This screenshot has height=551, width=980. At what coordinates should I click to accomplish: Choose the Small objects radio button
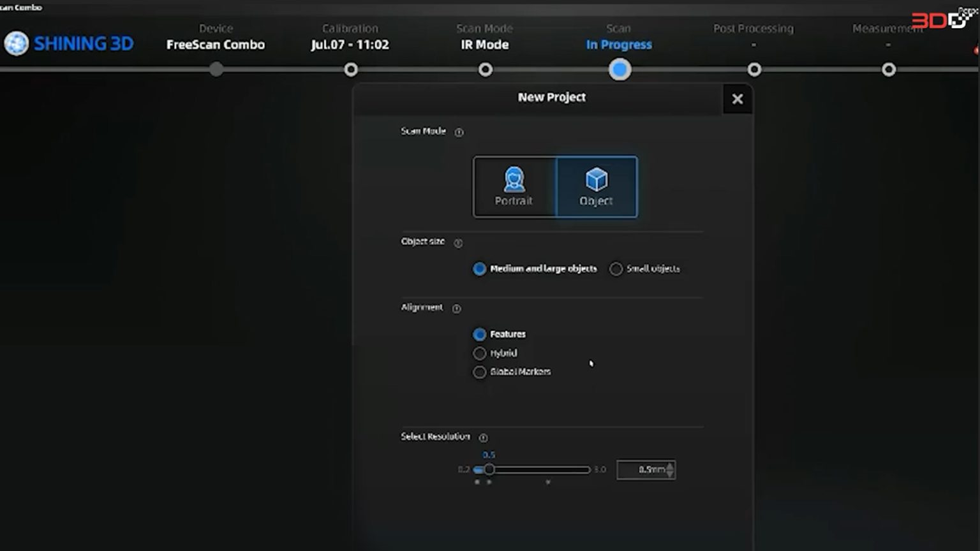(x=616, y=269)
